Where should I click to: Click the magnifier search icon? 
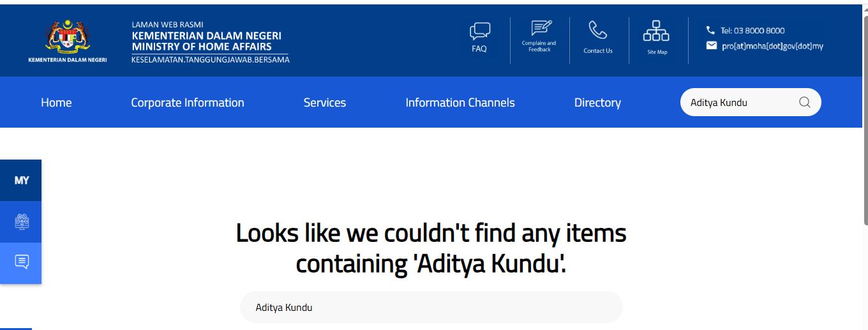tap(804, 102)
